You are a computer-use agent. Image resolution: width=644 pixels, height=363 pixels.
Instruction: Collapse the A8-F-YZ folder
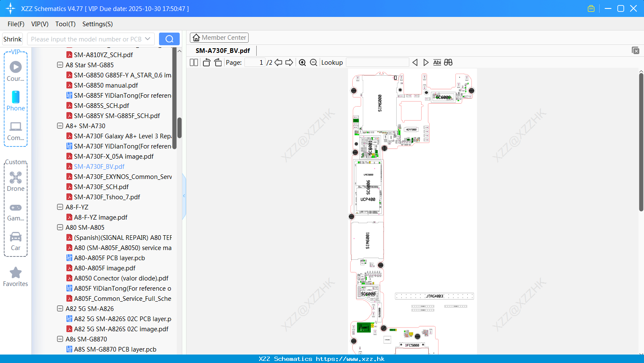click(x=60, y=207)
